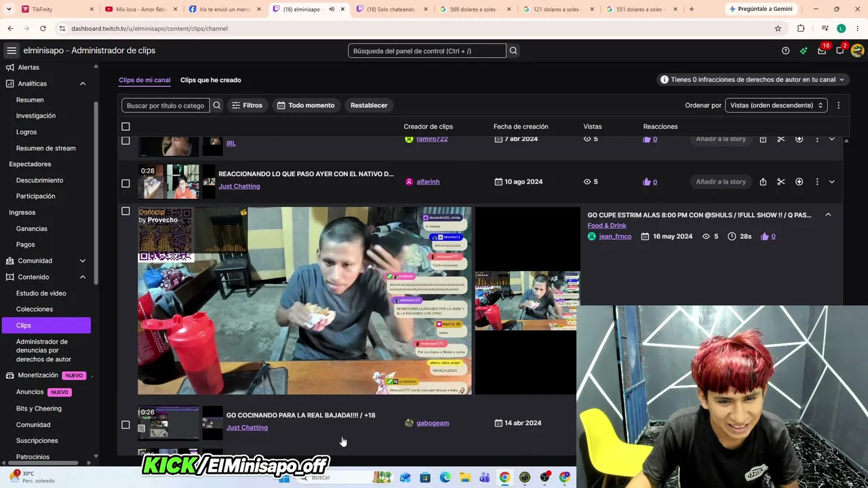Check the box for the GO CUPE ESTRIM clip

coord(125,211)
